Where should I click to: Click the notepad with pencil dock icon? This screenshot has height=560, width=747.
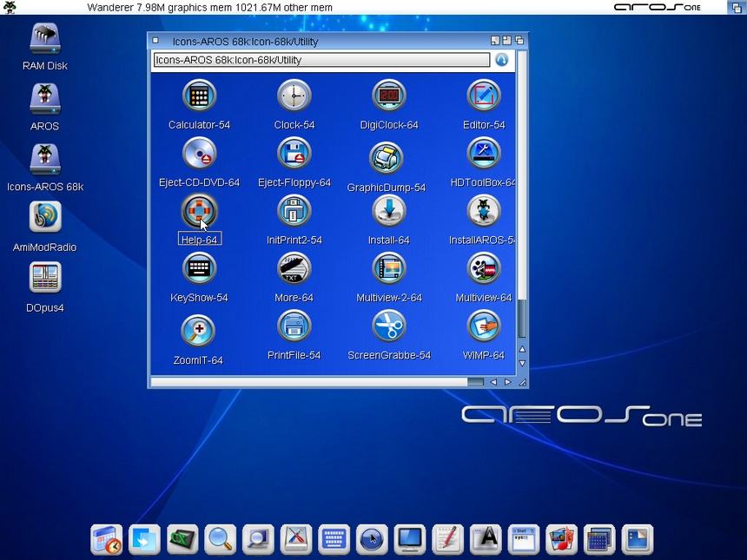tap(448, 540)
